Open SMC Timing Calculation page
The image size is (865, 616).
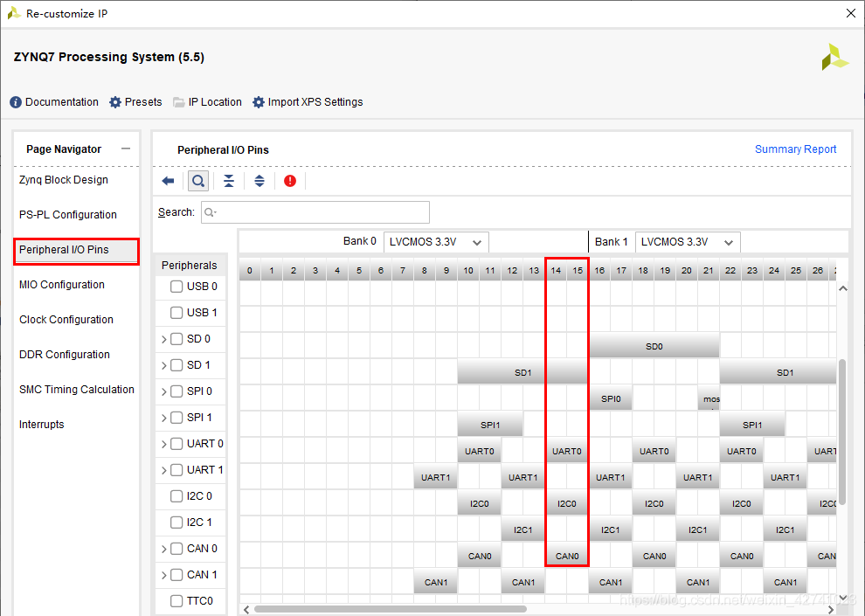pos(77,390)
